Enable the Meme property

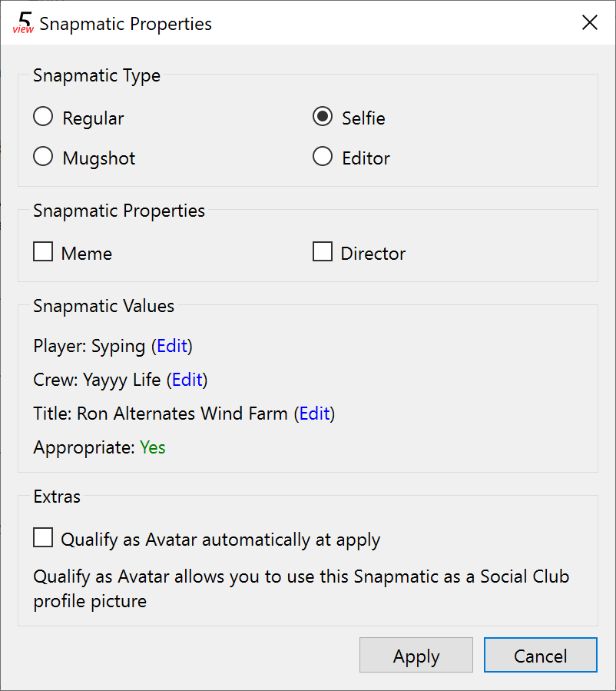pos(43,251)
